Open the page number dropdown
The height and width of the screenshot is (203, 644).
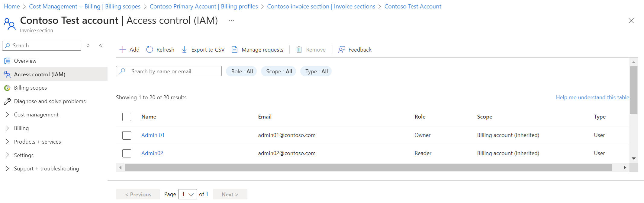click(x=188, y=194)
